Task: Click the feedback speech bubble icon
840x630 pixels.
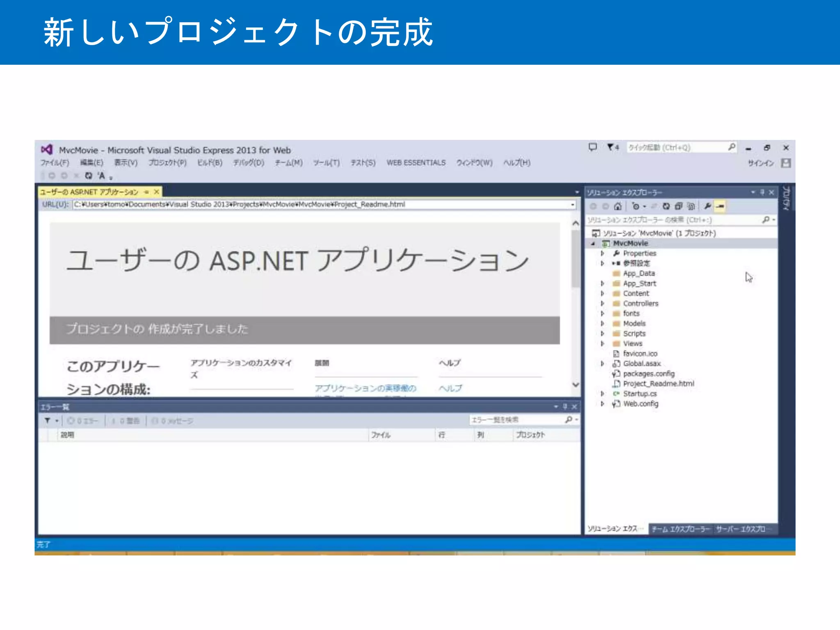Action: tap(593, 147)
